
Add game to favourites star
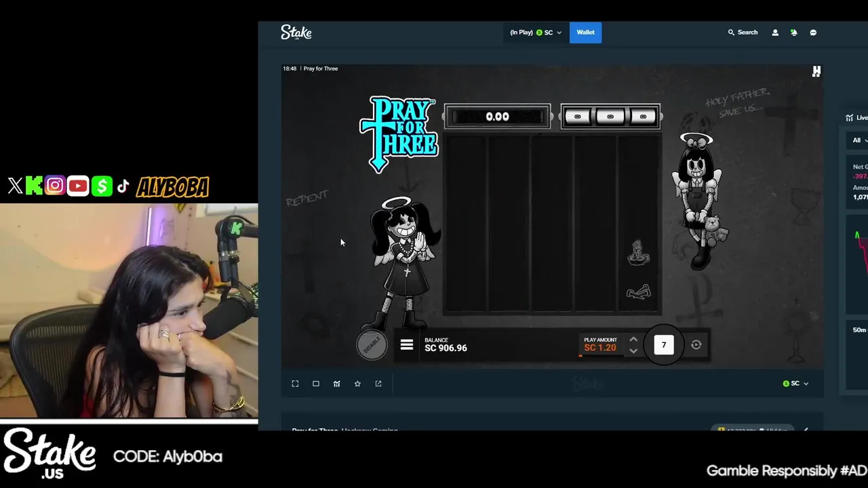click(357, 384)
